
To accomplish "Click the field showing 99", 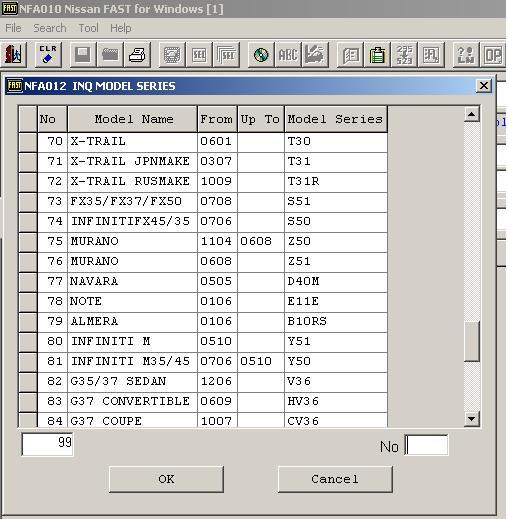I will pos(47,444).
